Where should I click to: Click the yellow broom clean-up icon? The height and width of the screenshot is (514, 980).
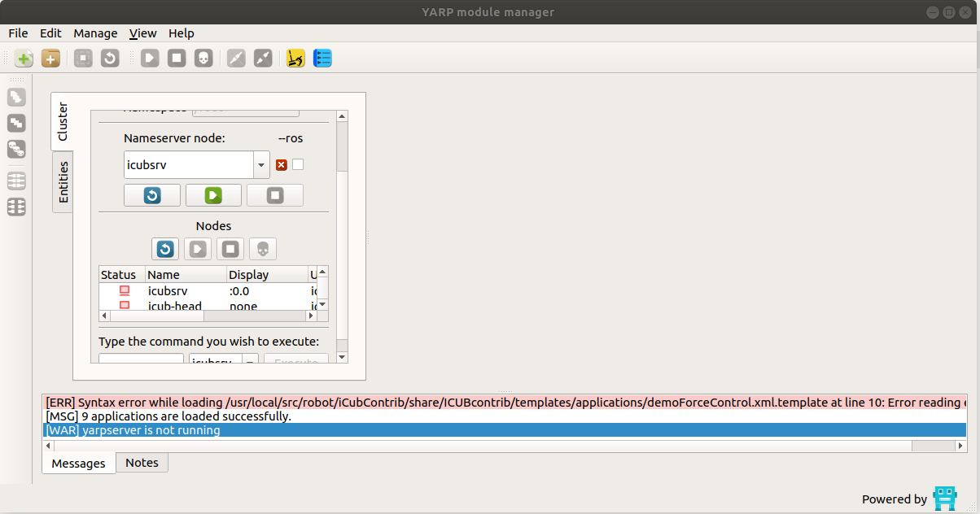click(x=296, y=59)
